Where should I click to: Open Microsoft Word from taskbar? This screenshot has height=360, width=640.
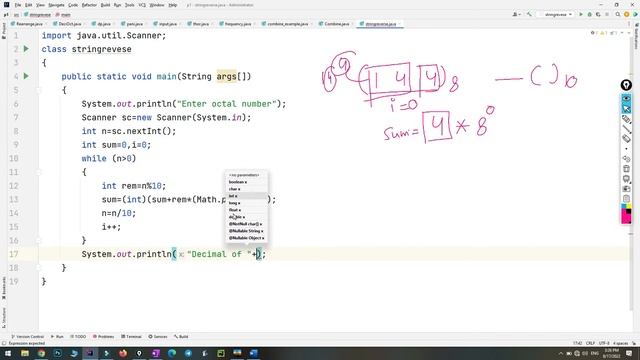(253, 353)
